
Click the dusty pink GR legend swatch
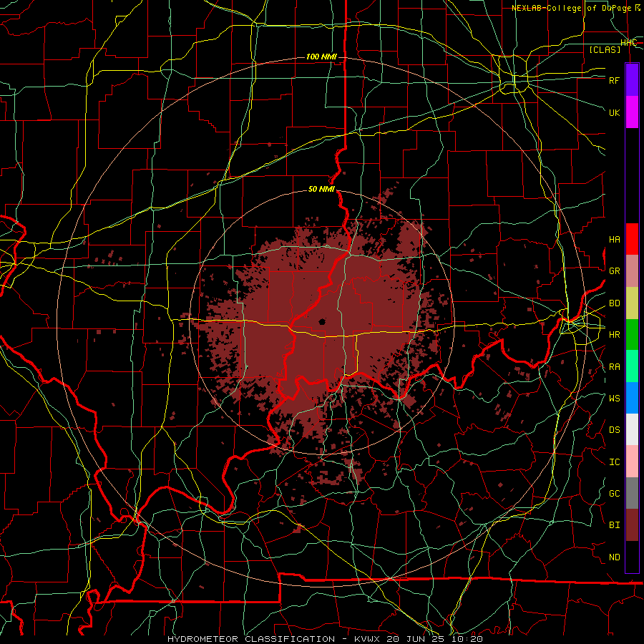click(632, 271)
